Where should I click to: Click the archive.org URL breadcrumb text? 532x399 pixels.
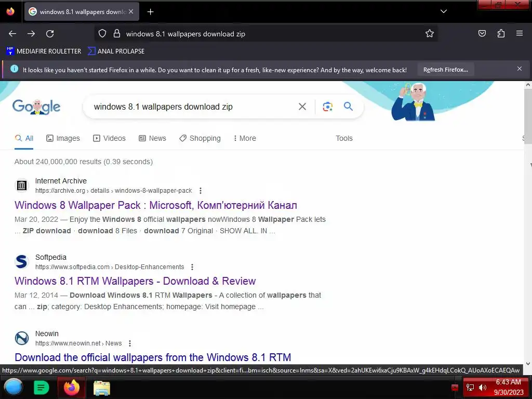(x=114, y=191)
